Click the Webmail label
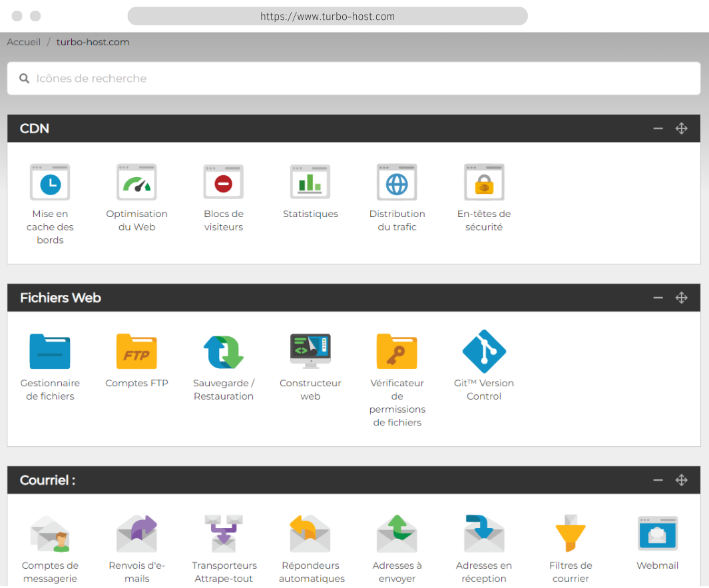The image size is (709, 588). (658, 566)
